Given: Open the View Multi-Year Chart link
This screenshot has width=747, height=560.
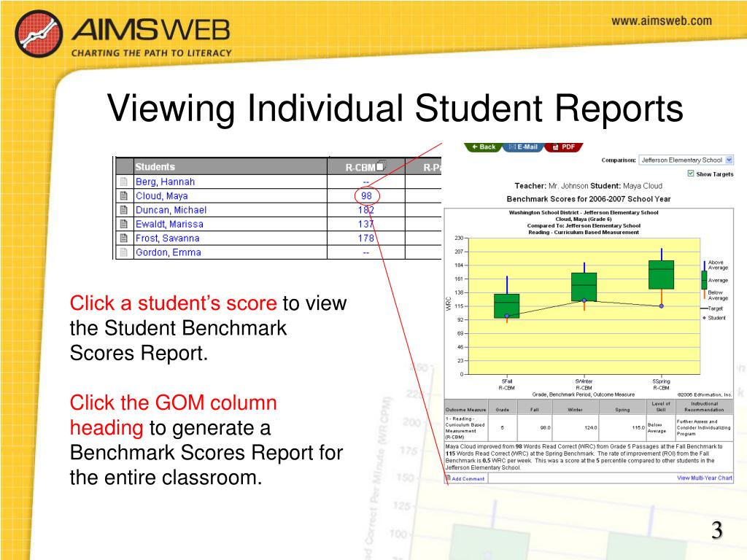Looking at the screenshot, I should tap(705, 478).
